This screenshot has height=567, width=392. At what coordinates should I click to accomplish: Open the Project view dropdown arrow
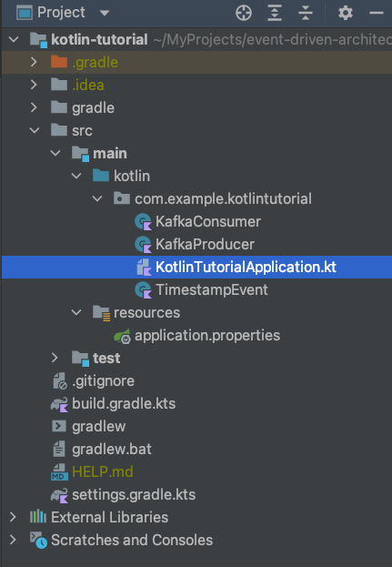point(105,13)
